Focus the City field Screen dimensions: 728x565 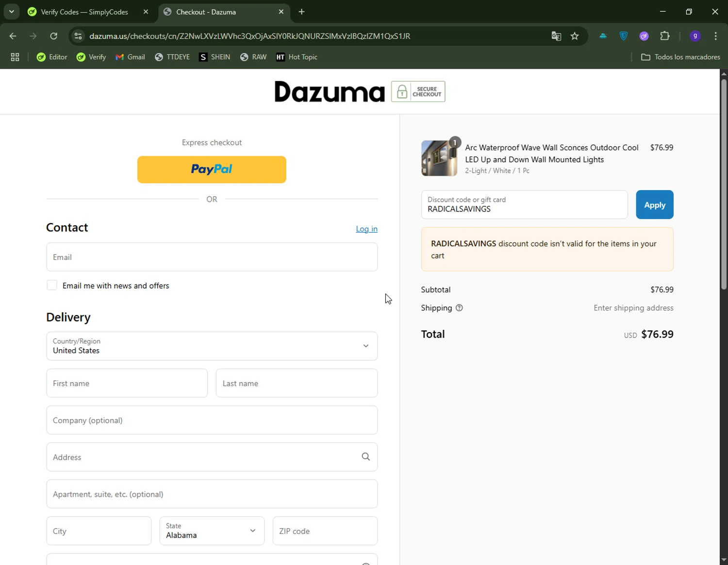[x=99, y=531]
